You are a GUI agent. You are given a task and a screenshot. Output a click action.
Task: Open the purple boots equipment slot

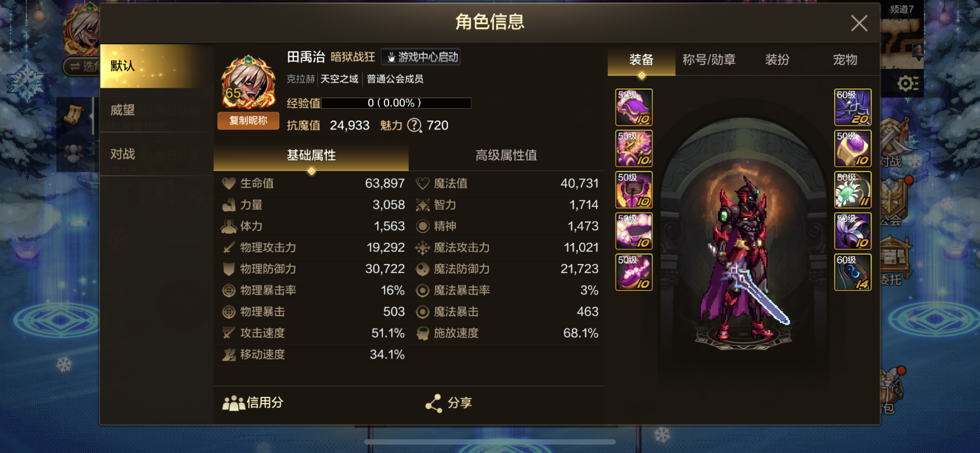(634, 272)
